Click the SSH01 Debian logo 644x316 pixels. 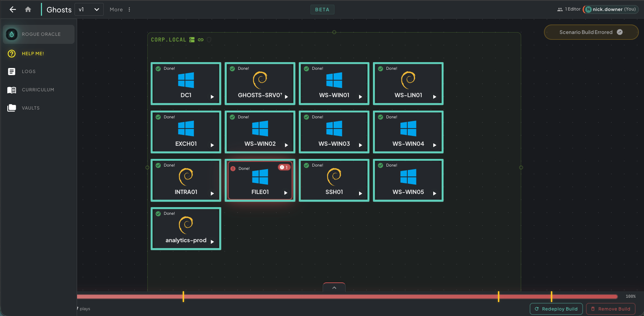pos(334,177)
